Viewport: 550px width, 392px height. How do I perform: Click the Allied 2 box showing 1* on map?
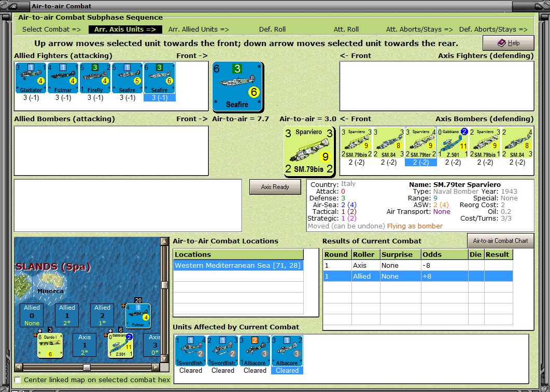102,315
